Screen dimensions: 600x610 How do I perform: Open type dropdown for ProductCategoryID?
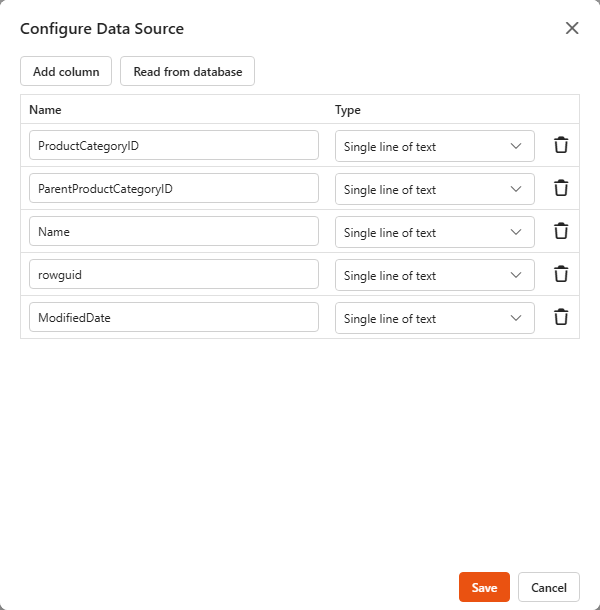click(x=435, y=146)
